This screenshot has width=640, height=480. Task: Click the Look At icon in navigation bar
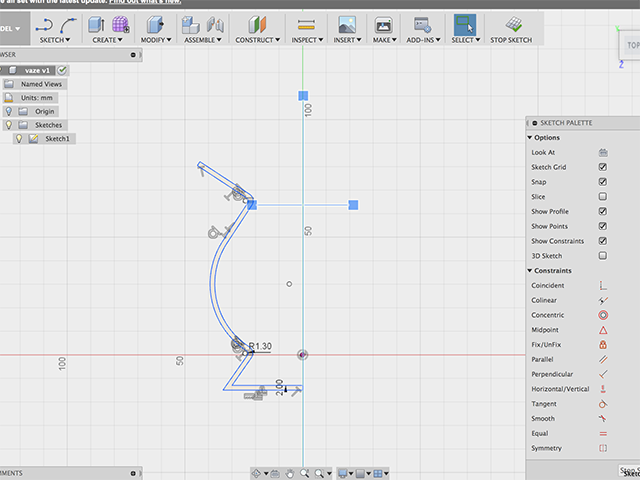[275, 473]
